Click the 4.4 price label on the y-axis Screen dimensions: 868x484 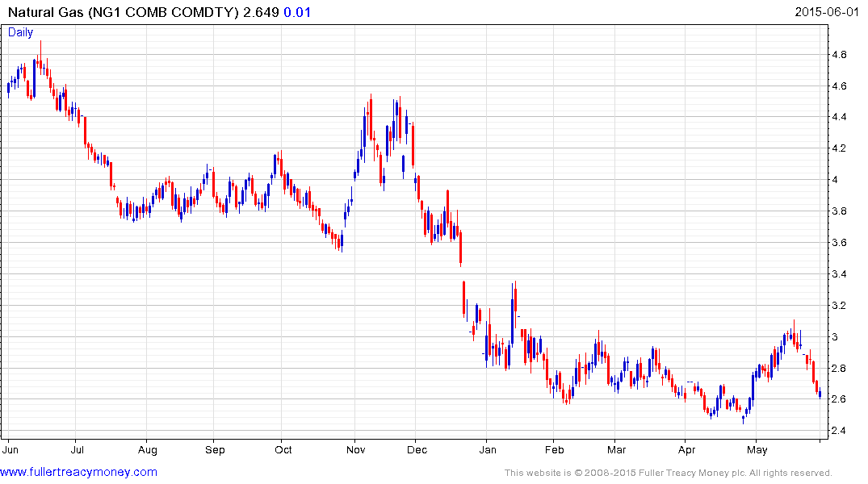coord(839,117)
